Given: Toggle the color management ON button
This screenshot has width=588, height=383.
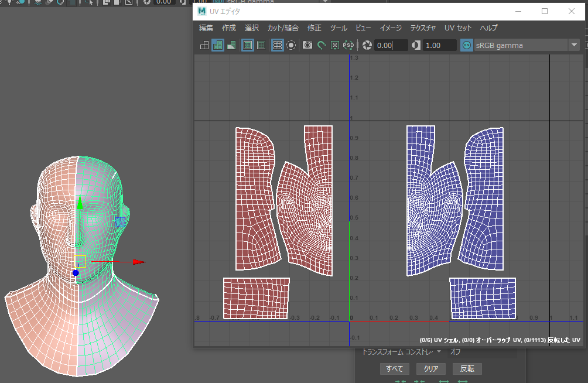Looking at the screenshot, I should coord(467,45).
